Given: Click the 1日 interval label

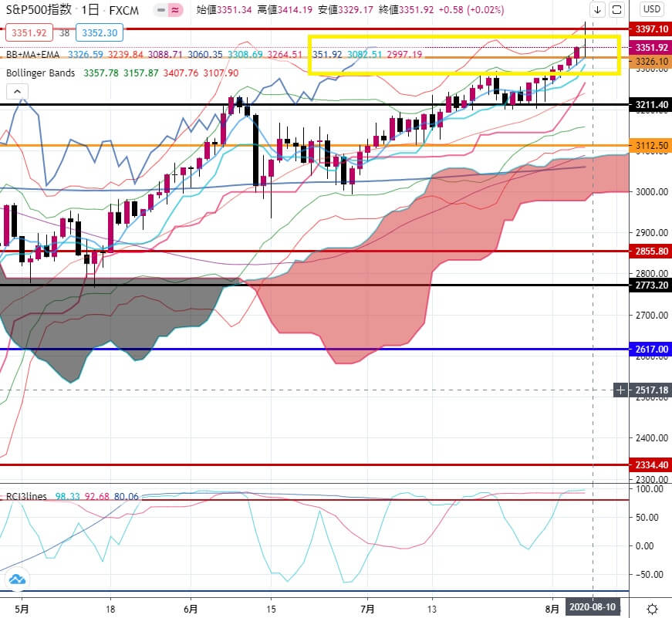Looking at the screenshot, I should point(90,10).
